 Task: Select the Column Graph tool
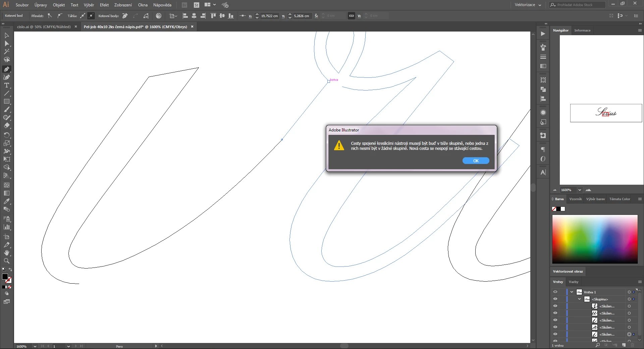[x=7, y=227]
